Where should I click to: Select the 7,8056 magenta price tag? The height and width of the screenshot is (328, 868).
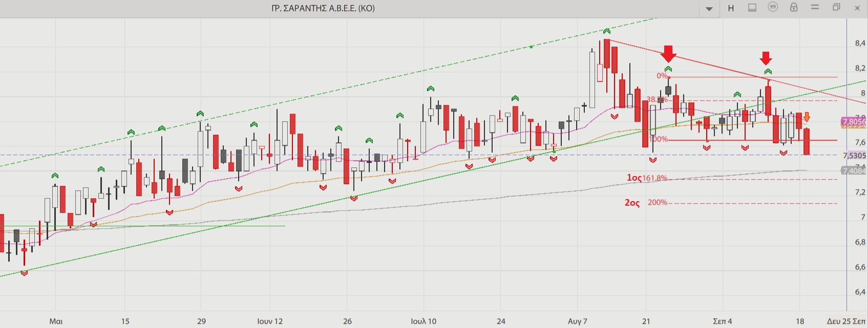click(854, 122)
